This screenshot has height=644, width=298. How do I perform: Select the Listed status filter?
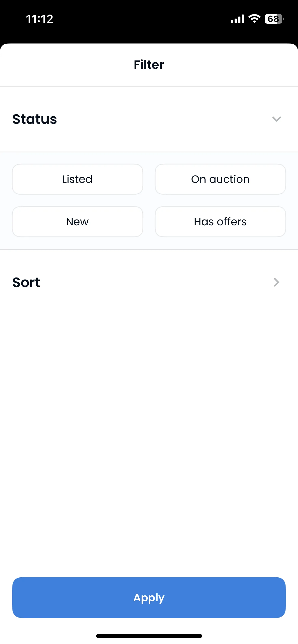[77, 179]
